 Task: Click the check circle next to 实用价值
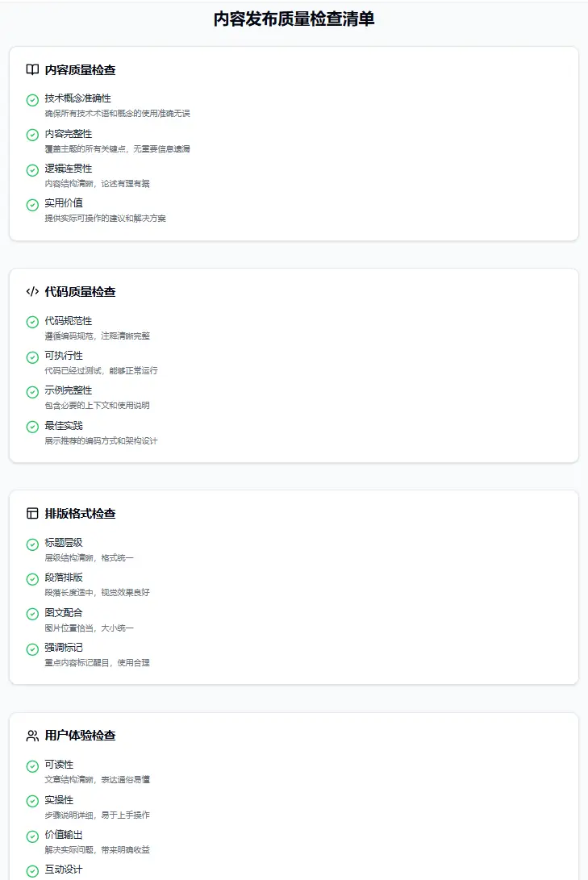click(32, 205)
